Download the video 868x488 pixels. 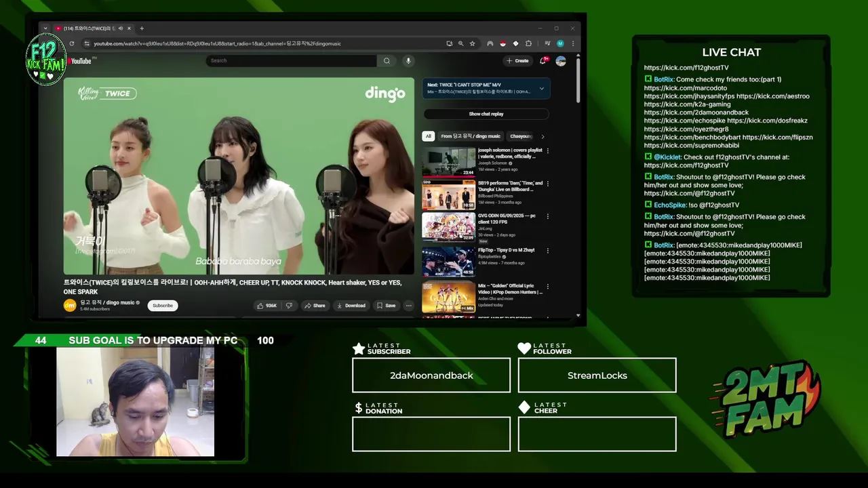351,306
